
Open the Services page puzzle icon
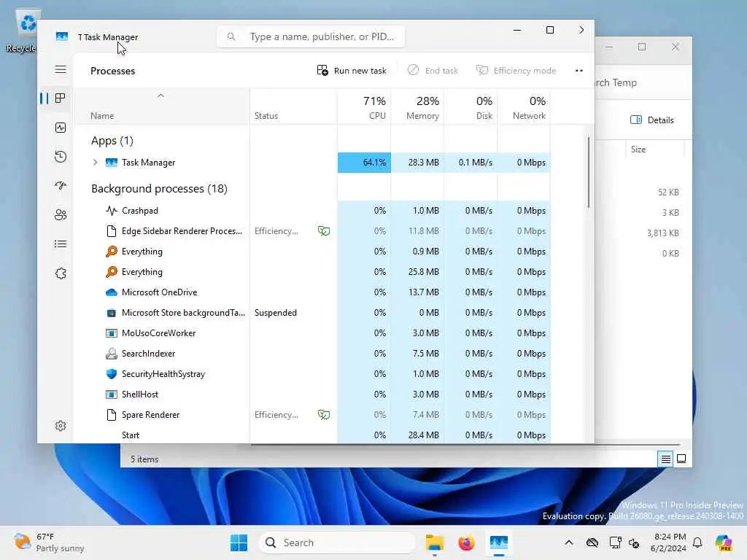coord(61,273)
